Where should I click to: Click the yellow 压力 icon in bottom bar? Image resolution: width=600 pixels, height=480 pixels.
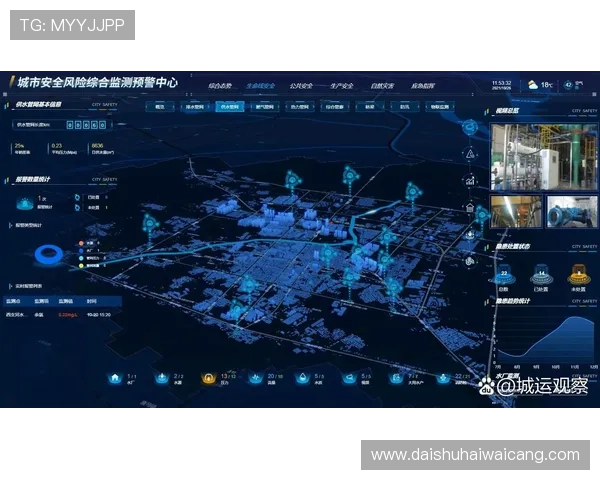[209, 379]
